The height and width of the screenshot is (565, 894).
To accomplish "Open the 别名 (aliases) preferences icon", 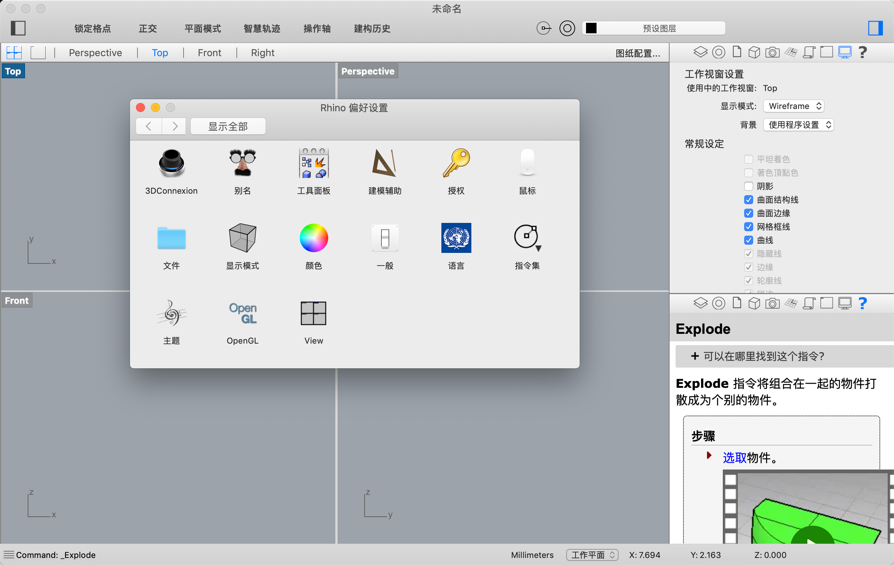I will pyautogui.click(x=242, y=164).
